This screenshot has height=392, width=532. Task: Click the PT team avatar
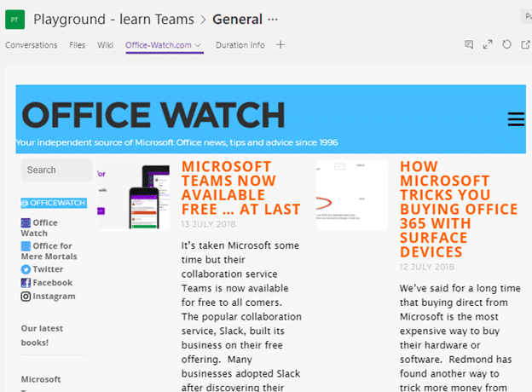(x=14, y=19)
